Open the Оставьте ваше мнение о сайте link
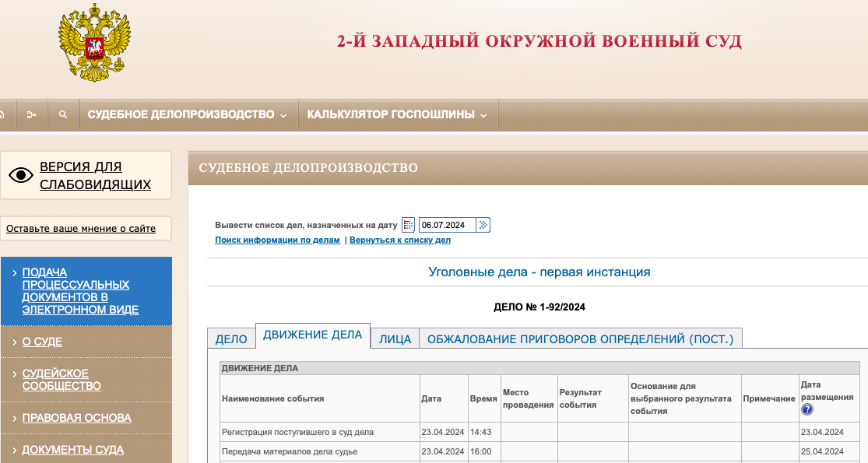 pyautogui.click(x=81, y=229)
